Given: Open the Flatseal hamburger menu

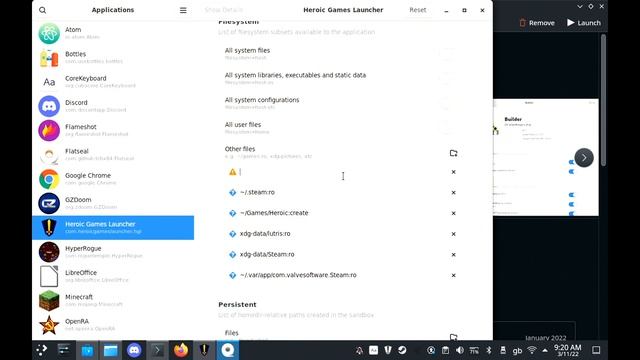Looking at the screenshot, I should (x=183, y=10).
